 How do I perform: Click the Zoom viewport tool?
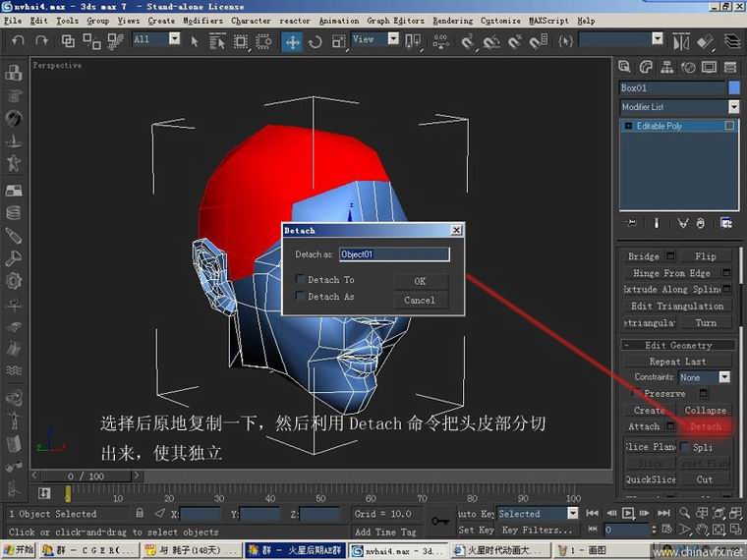pos(685,513)
